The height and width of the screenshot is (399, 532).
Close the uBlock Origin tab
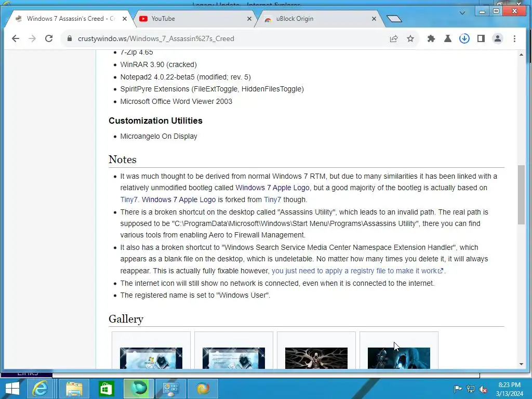coord(374,19)
